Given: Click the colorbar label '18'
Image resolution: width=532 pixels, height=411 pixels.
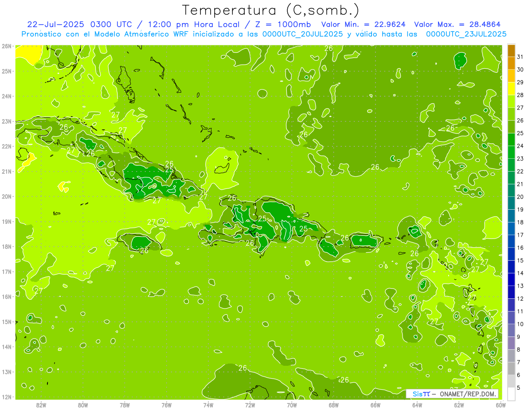Looking at the screenshot, I should 520,222.
